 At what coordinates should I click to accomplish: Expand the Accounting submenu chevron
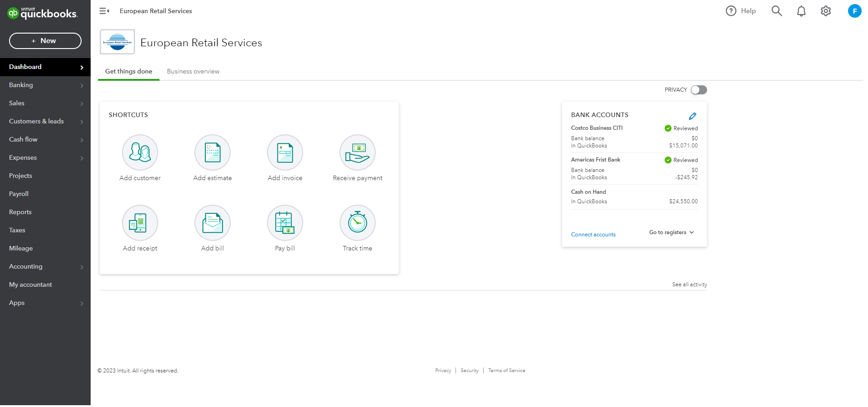coord(82,267)
